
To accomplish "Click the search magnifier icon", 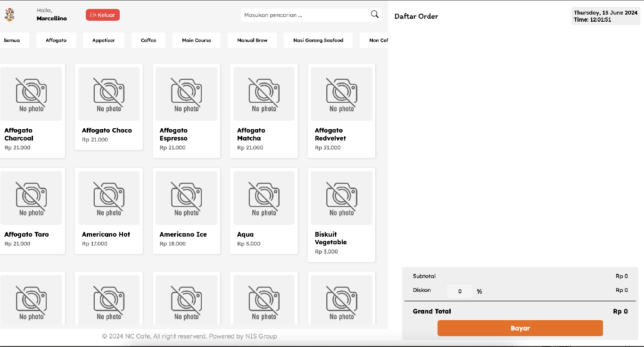I will [374, 15].
